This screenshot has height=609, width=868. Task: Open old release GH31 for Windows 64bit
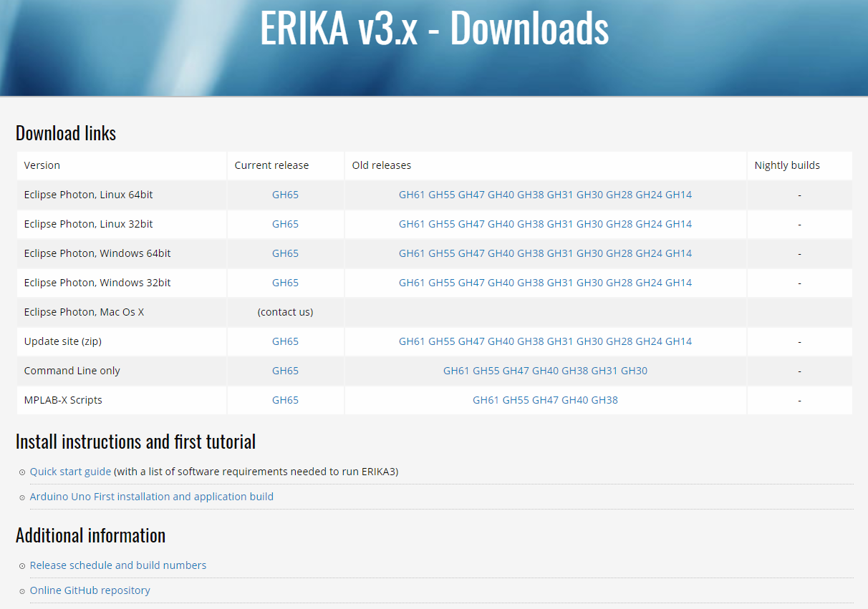[x=560, y=253]
